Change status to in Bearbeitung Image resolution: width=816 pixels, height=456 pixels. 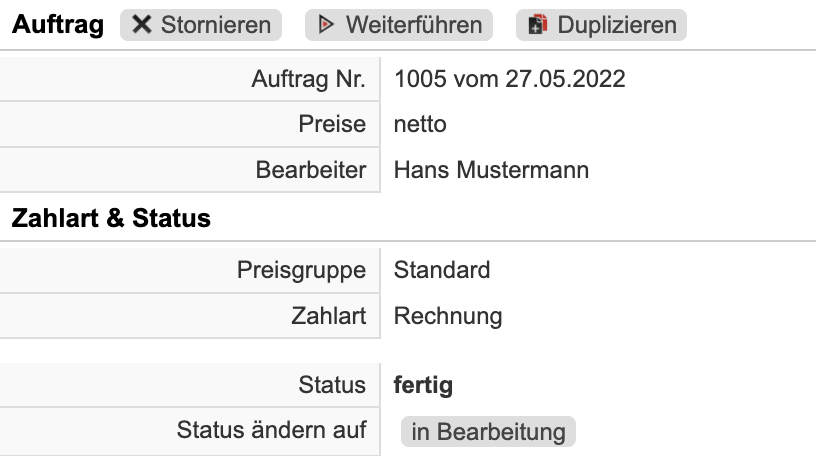click(488, 432)
